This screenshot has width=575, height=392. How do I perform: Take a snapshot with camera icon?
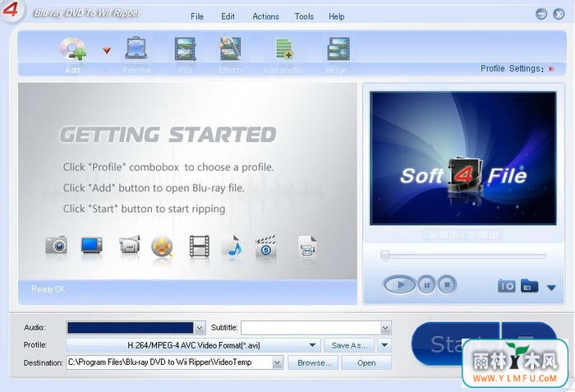[x=507, y=286]
